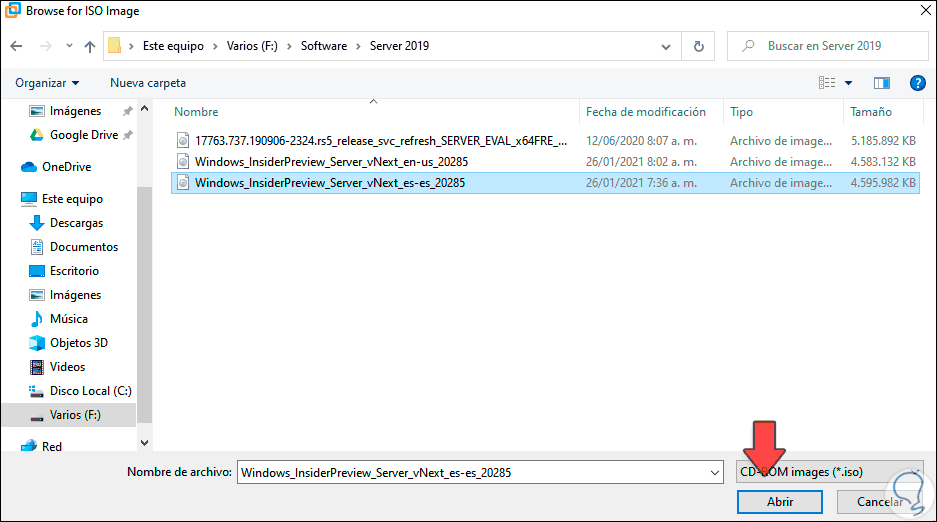Click Server 2019 in the address breadcrumb
Viewport: 937px width, 522px height.
point(399,46)
